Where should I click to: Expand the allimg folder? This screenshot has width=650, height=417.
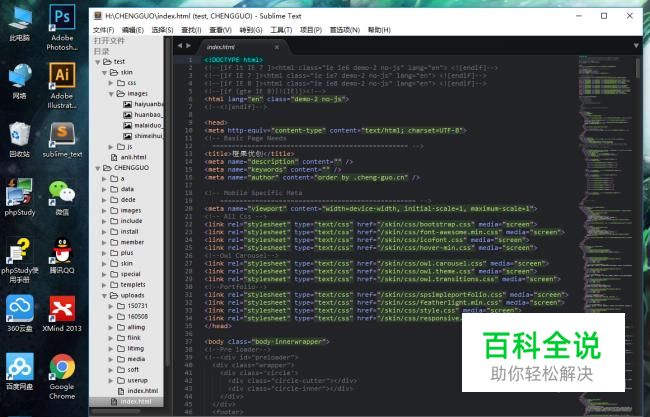tap(111, 327)
